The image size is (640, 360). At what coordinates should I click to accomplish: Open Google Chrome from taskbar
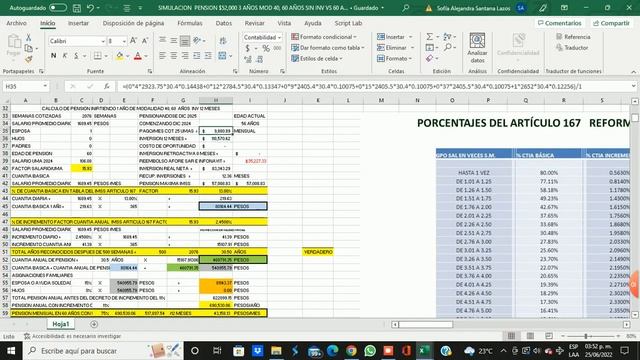click(x=351, y=351)
